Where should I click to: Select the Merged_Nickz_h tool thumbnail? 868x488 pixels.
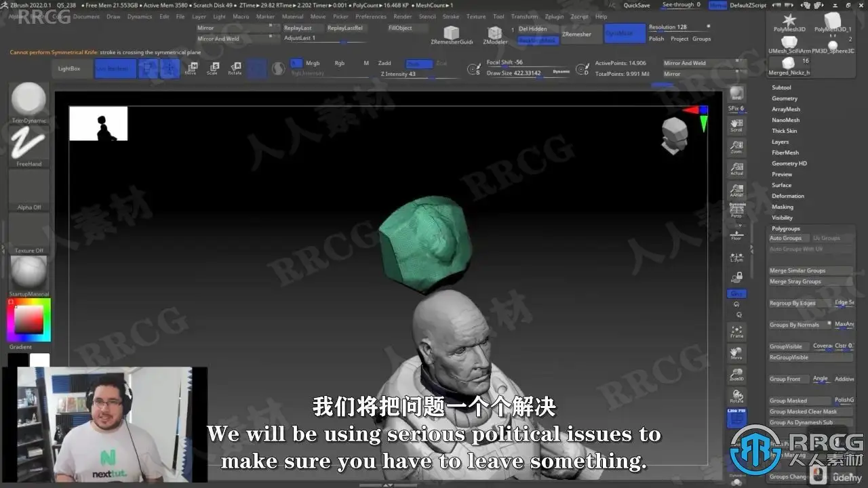point(789,66)
